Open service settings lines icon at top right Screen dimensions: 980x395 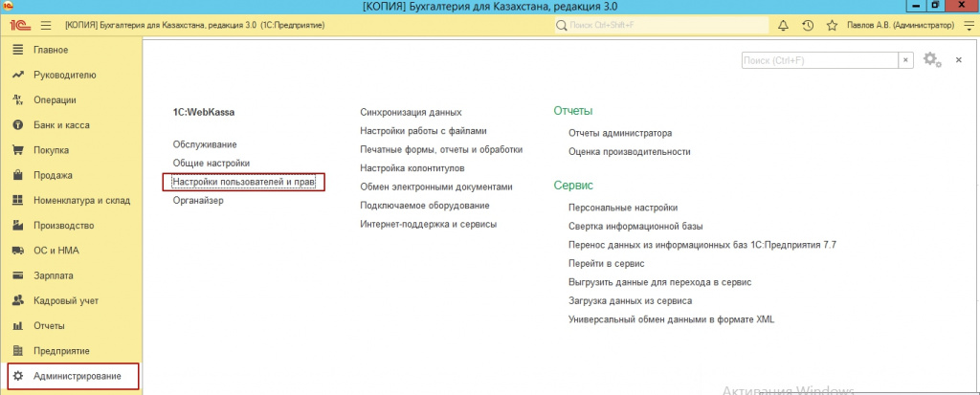click(969, 26)
